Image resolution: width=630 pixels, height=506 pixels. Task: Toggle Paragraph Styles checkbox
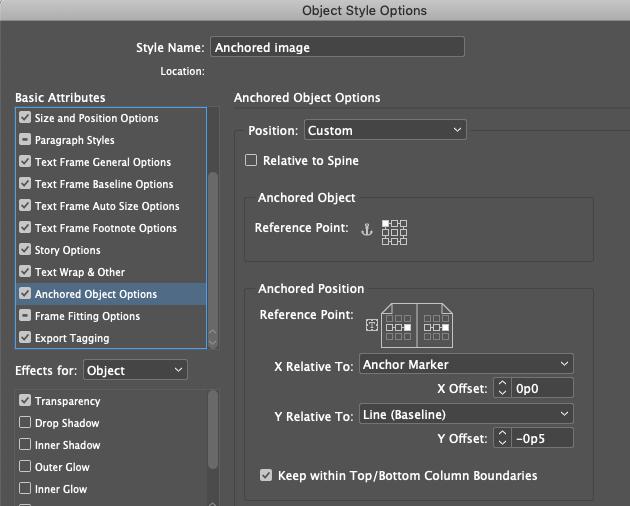[25, 139]
